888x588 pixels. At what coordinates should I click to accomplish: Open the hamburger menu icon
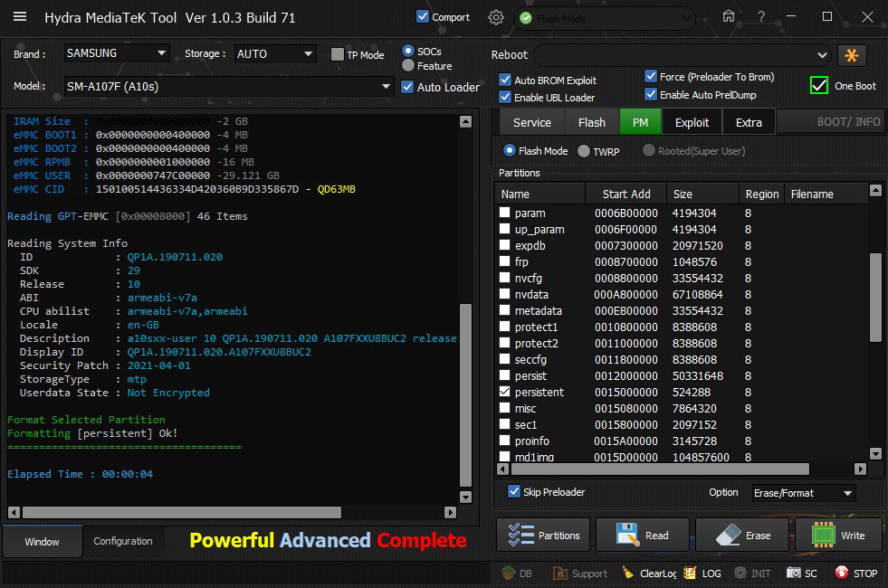(20, 17)
